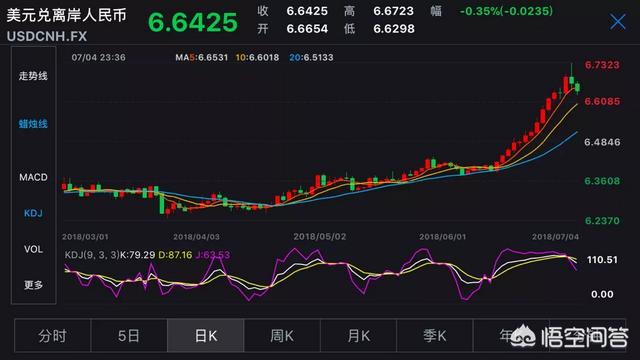Viewport: 640px width, 360px height.
Task: Click the 0.00 KDJ scale label
Action: coord(602,294)
